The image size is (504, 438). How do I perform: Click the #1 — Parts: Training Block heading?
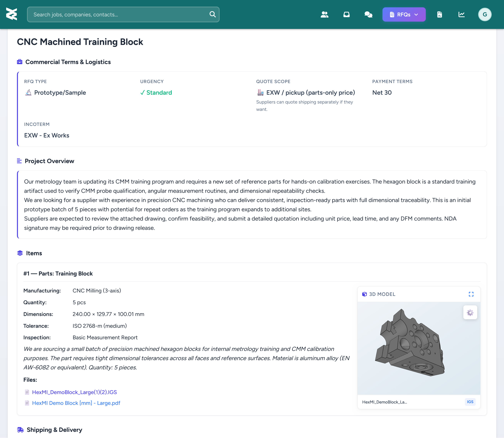point(58,274)
